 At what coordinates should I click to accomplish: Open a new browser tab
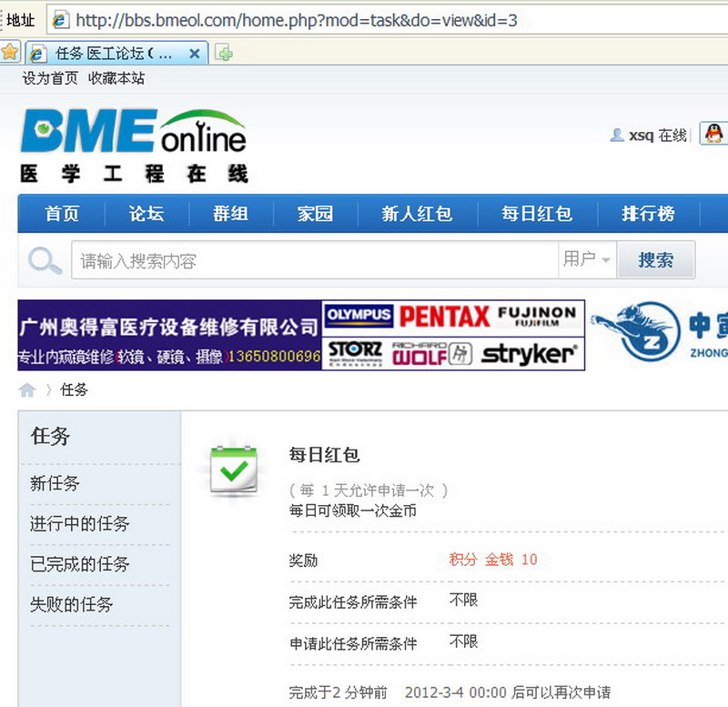tap(224, 53)
